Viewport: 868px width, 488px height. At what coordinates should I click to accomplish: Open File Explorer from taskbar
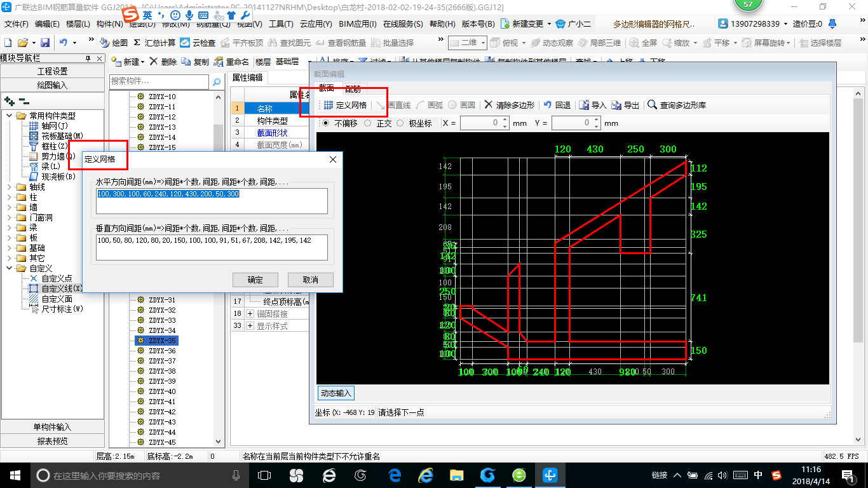pos(456,475)
